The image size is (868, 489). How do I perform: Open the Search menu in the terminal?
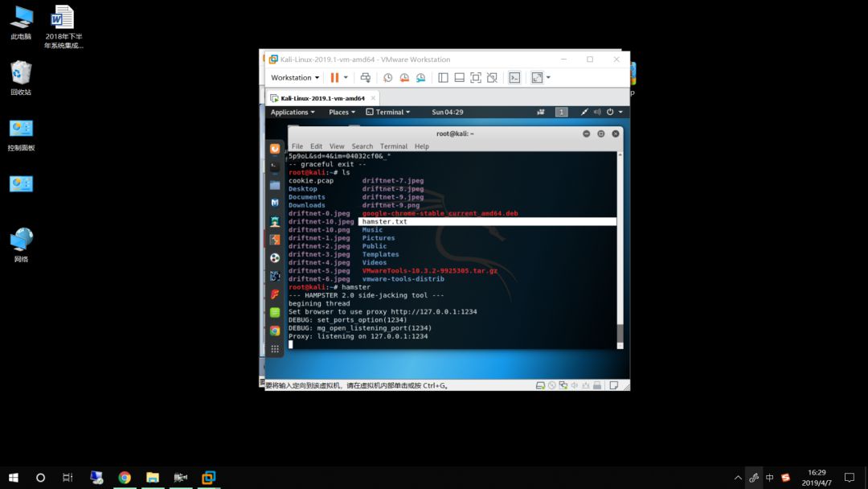pos(362,146)
